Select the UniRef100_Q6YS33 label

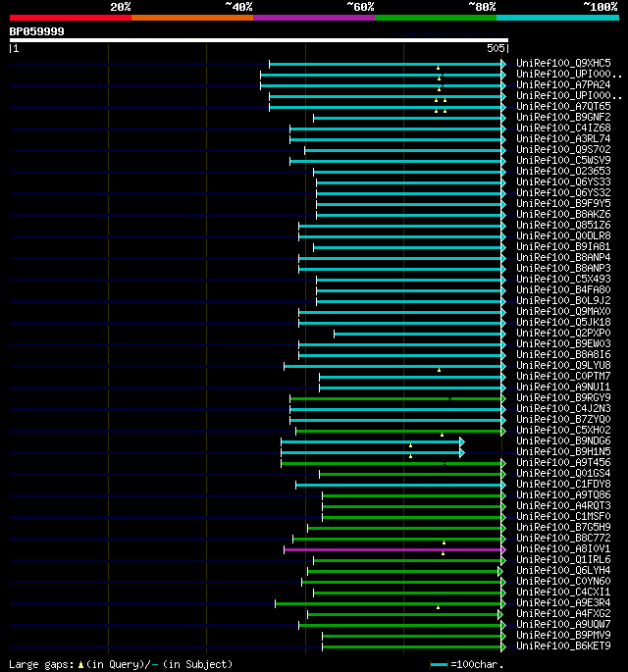563,181
